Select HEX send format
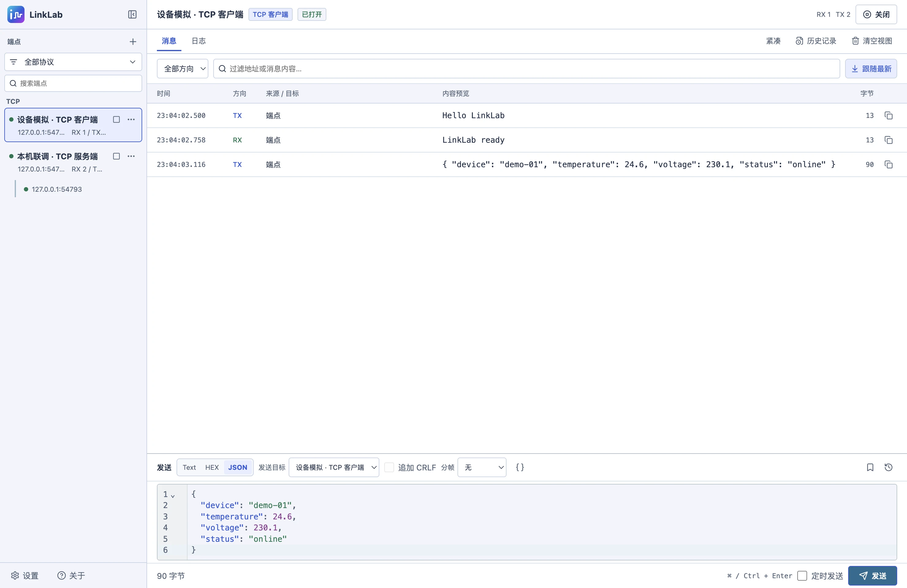This screenshot has width=907, height=588. (212, 467)
